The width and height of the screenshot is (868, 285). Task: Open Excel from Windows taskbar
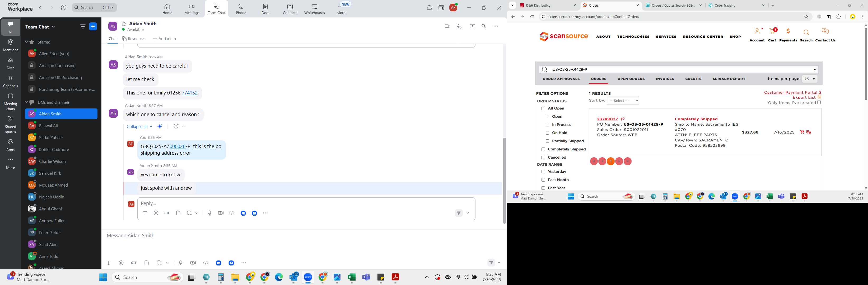[x=352, y=277]
